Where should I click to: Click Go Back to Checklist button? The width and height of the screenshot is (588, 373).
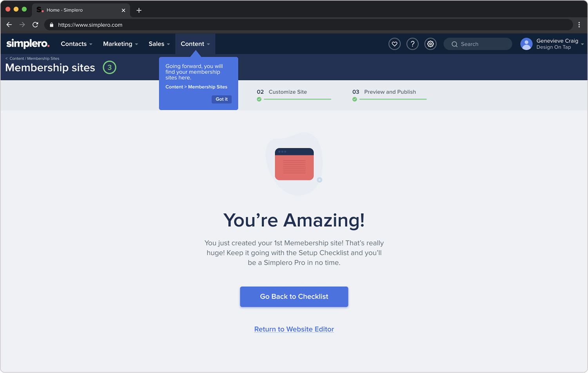click(x=294, y=297)
